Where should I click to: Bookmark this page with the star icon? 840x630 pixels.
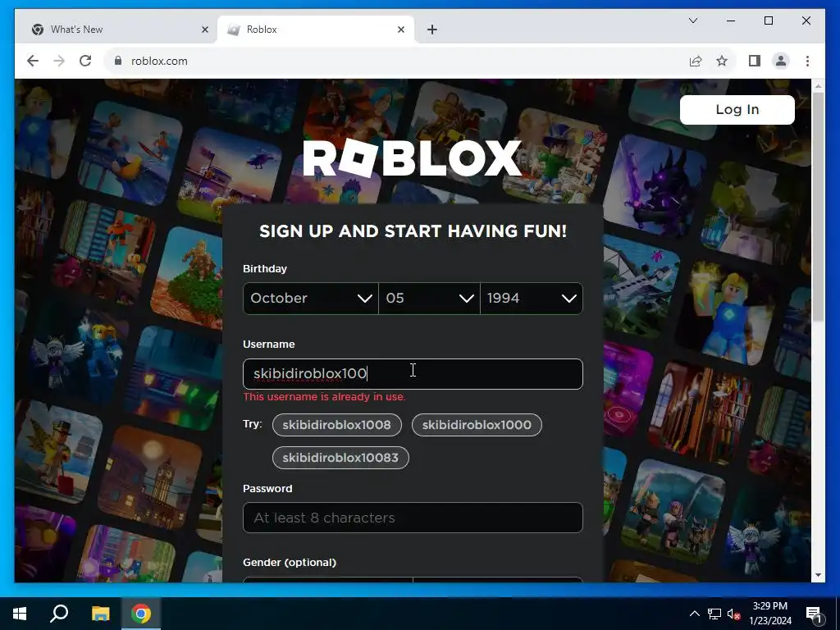722,61
